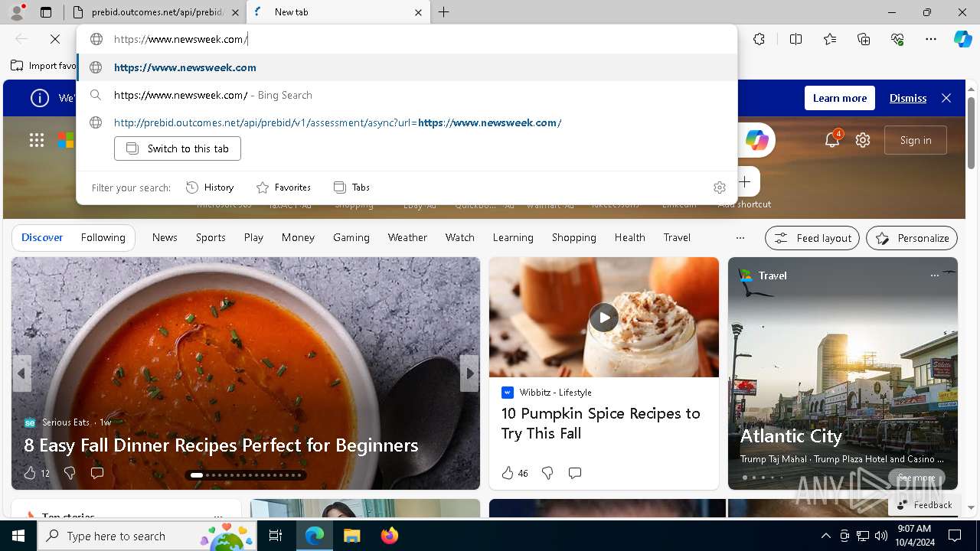Open the tab actions menu icon
The image size is (980, 551).
click(x=46, y=12)
